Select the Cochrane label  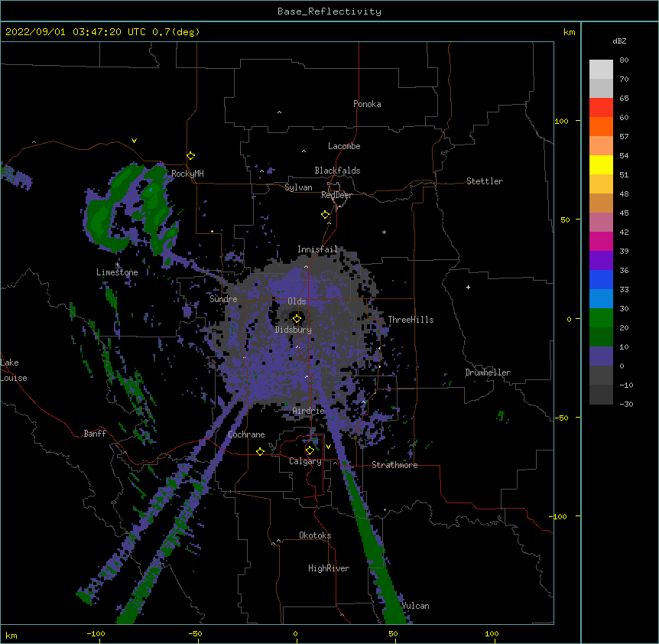(246, 434)
